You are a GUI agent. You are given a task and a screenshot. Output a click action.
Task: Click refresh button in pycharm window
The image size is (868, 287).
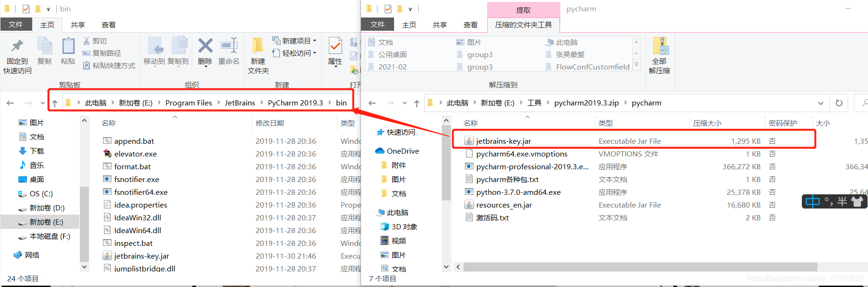coord(839,103)
